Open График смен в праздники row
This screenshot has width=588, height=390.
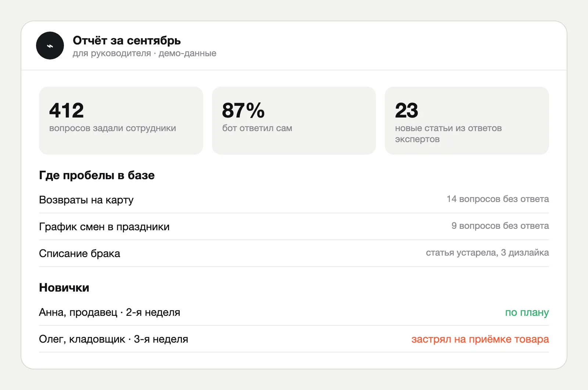point(294,227)
